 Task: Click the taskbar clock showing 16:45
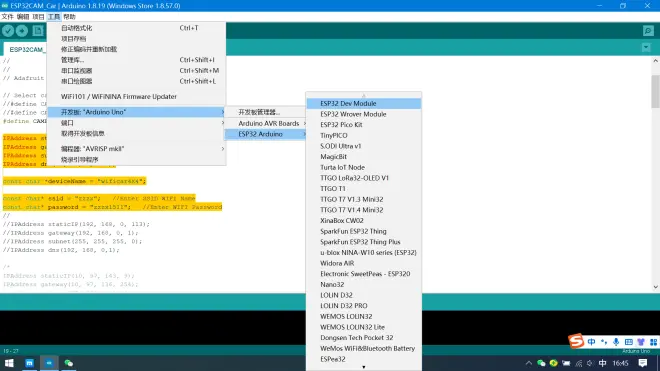point(620,363)
